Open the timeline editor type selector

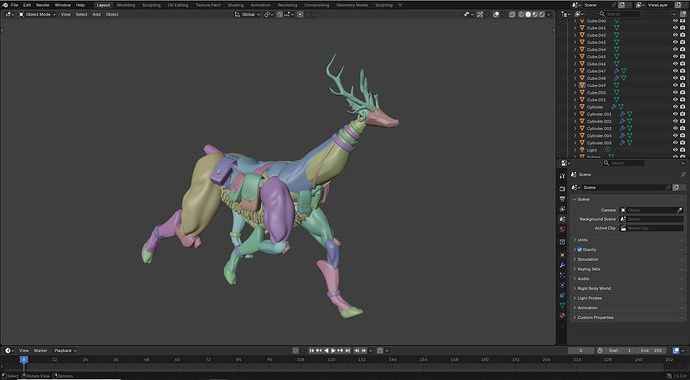10,351
